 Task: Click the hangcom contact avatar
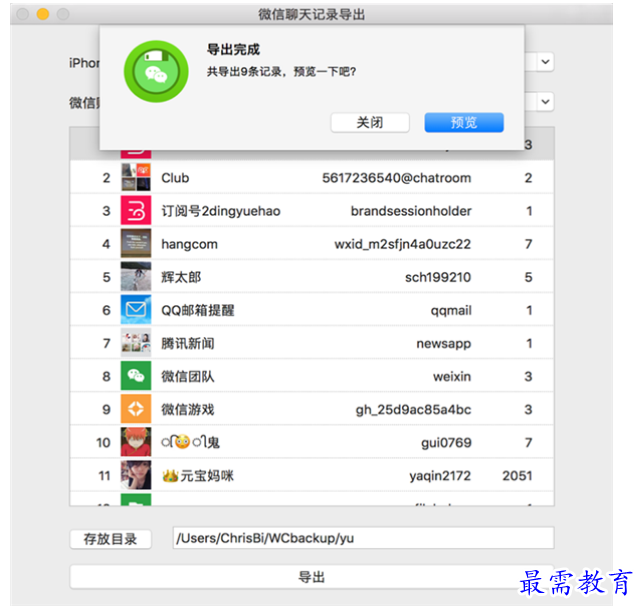136,244
